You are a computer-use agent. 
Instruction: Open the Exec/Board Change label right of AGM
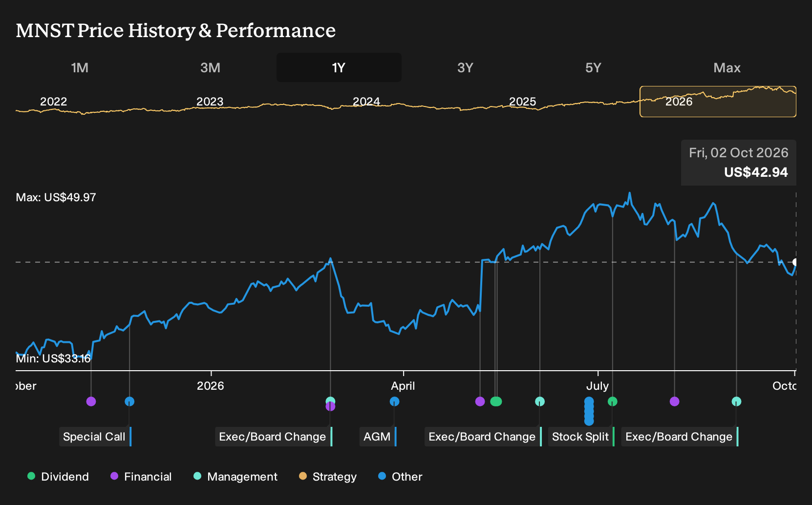483,437
